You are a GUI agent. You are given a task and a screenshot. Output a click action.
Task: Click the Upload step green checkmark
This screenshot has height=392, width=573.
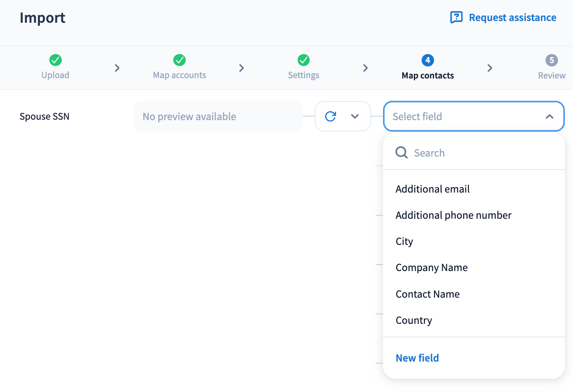pos(55,60)
